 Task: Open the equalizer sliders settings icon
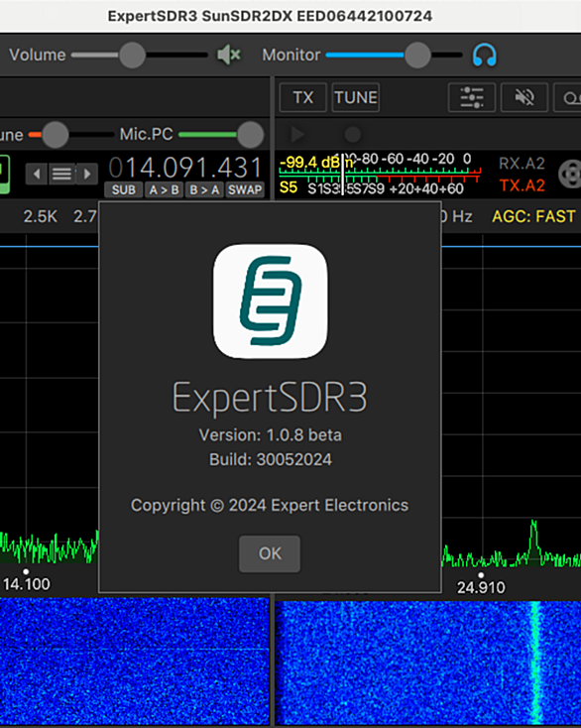click(x=472, y=97)
